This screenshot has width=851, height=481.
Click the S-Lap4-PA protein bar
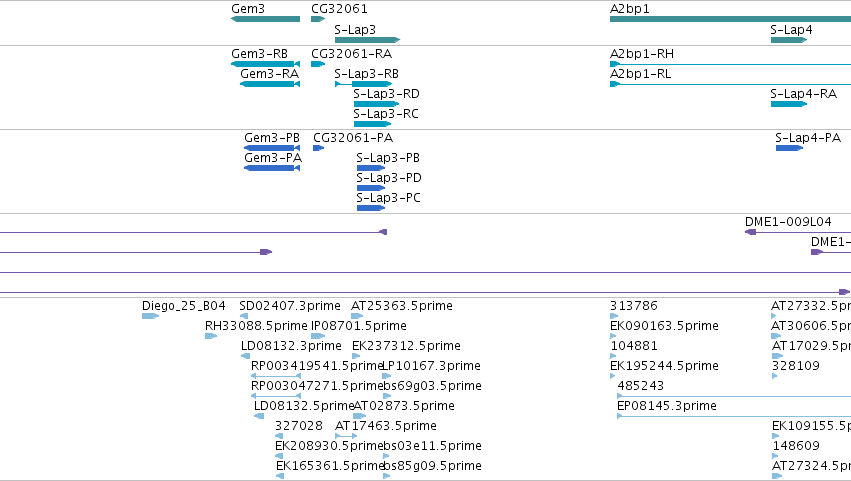point(790,148)
